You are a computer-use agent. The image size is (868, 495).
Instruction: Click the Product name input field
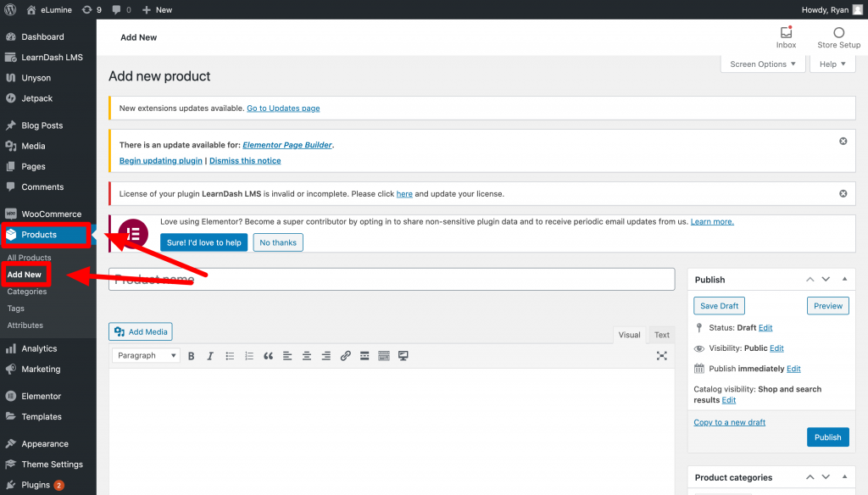(x=392, y=280)
